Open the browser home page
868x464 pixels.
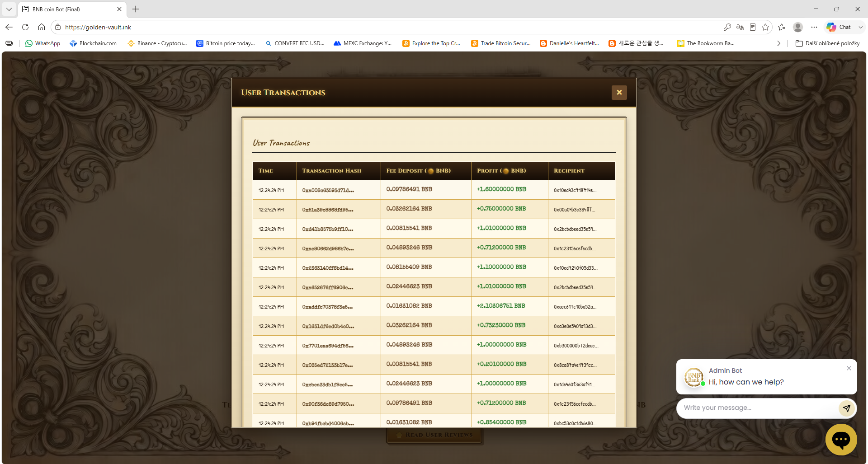click(42, 27)
